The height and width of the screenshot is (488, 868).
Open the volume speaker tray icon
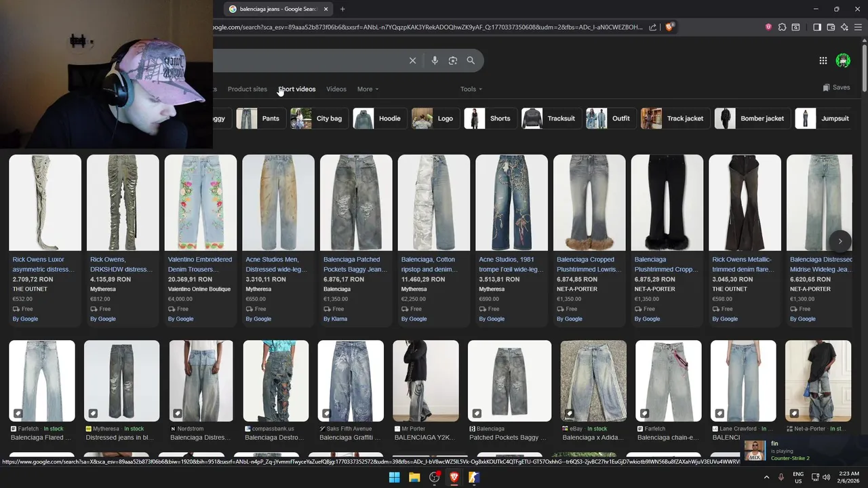826,477
